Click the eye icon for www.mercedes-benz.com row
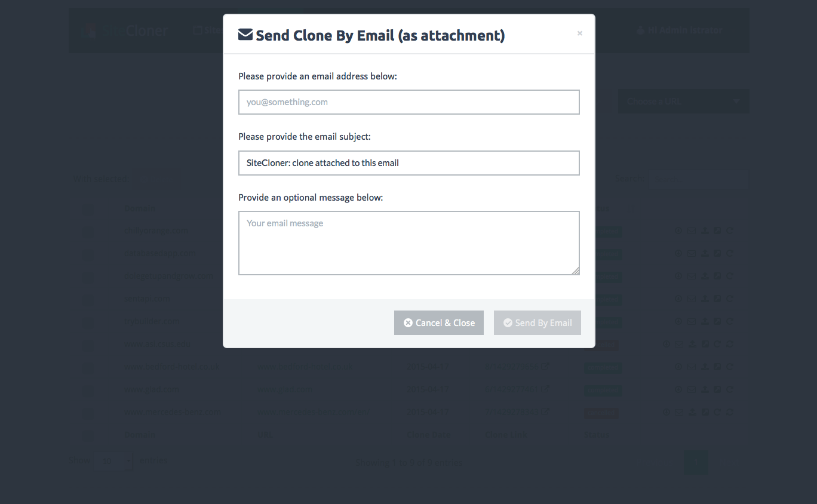The image size is (817, 504). (x=666, y=412)
